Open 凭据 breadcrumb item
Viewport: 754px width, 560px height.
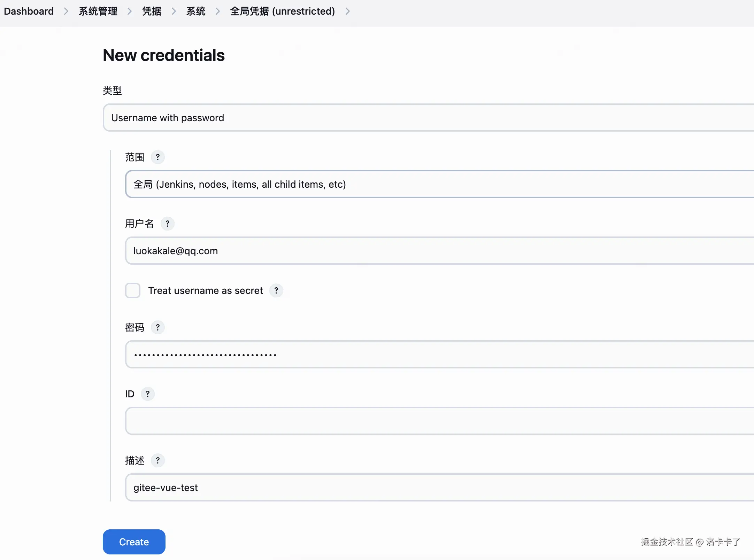click(152, 11)
